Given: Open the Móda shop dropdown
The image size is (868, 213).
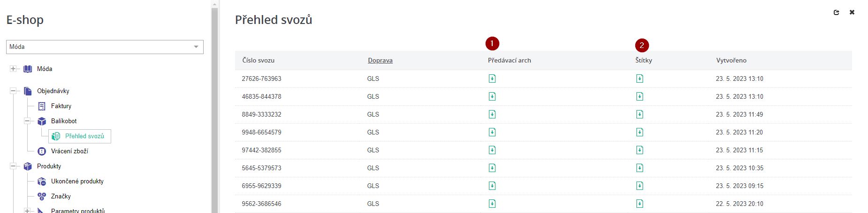Looking at the screenshot, I should (196, 47).
